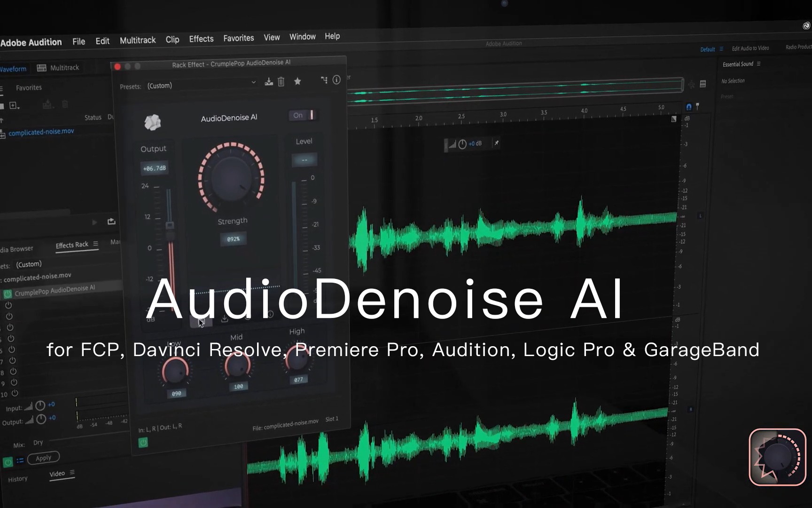Viewport: 812px width, 508px height.
Task: Open the Help menu
Action: pyautogui.click(x=332, y=36)
